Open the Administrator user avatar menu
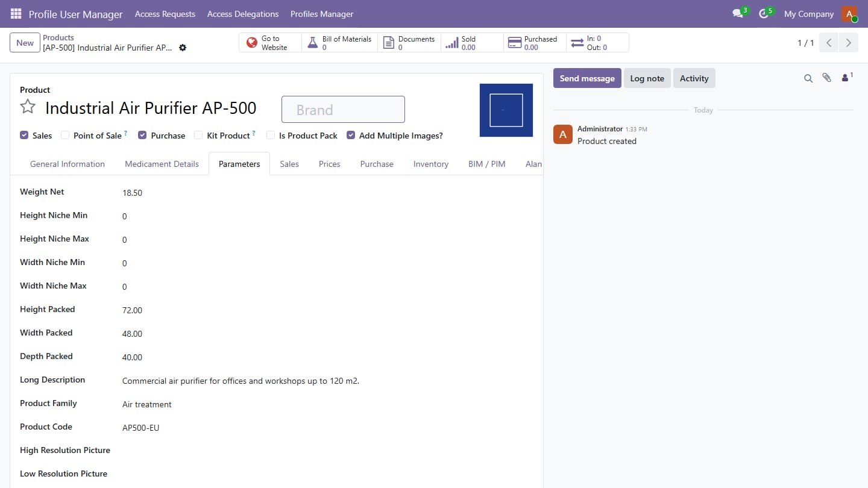Image resolution: width=868 pixels, height=488 pixels. (x=849, y=14)
